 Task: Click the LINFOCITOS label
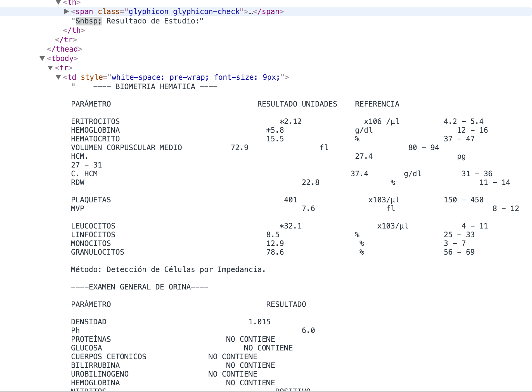click(93, 235)
